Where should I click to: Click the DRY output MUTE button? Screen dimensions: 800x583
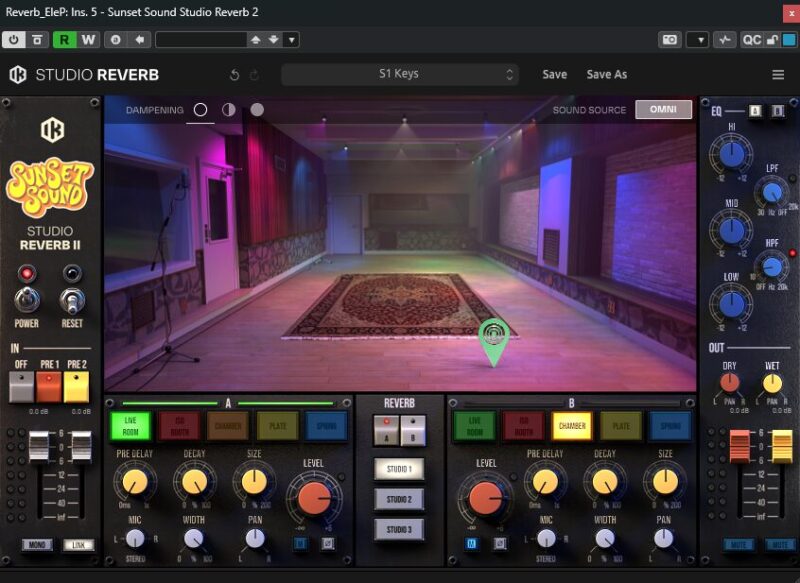click(738, 545)
